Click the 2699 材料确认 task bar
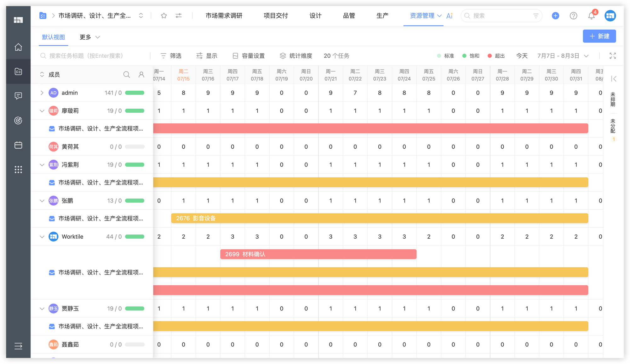Viewport: 630px width, 364px height. 318,254
